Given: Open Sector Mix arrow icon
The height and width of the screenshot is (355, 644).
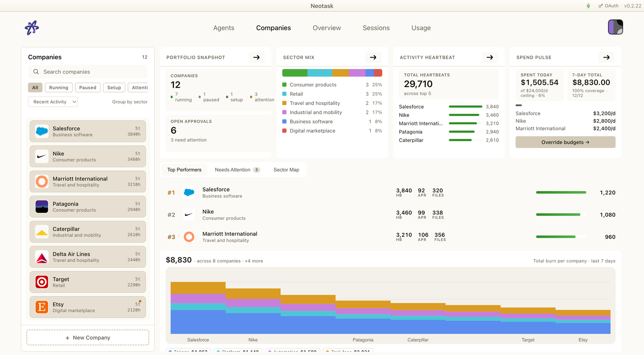Looking at the screenshot, I should [373, 58].
